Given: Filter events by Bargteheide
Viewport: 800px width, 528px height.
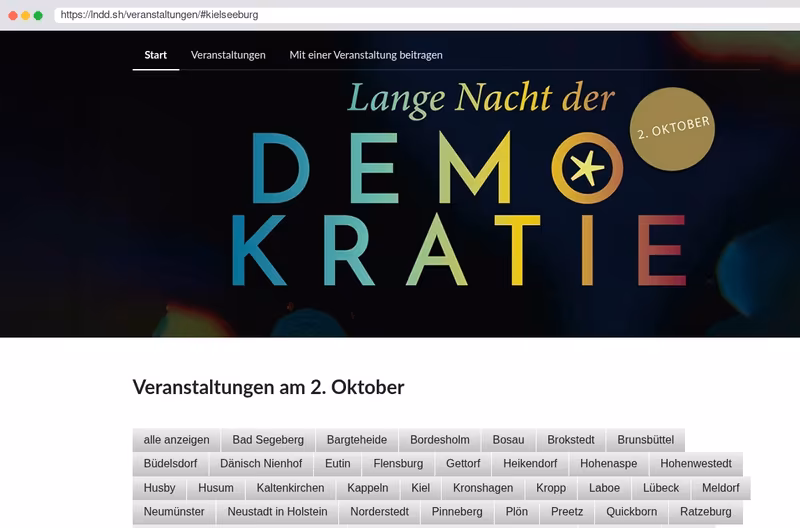Looking at the screenshot, I should 357,440.
